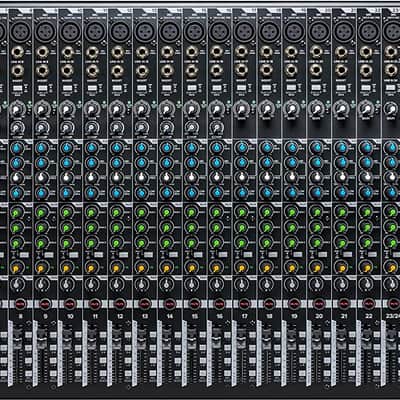The height and width of the screenshot is (400, 400).
Task: Click the bottom blue low EQ knob, channel 17
Action: click(x=242, y=192)
